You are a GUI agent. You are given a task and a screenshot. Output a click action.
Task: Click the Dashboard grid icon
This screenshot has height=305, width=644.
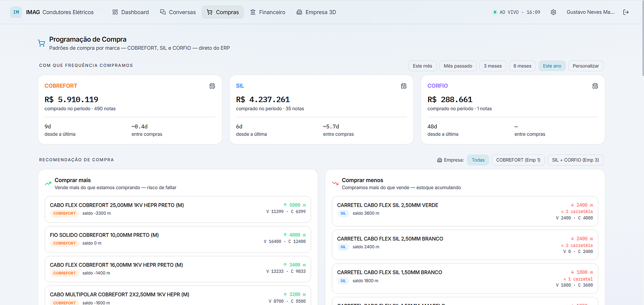[x=115, y=12]
